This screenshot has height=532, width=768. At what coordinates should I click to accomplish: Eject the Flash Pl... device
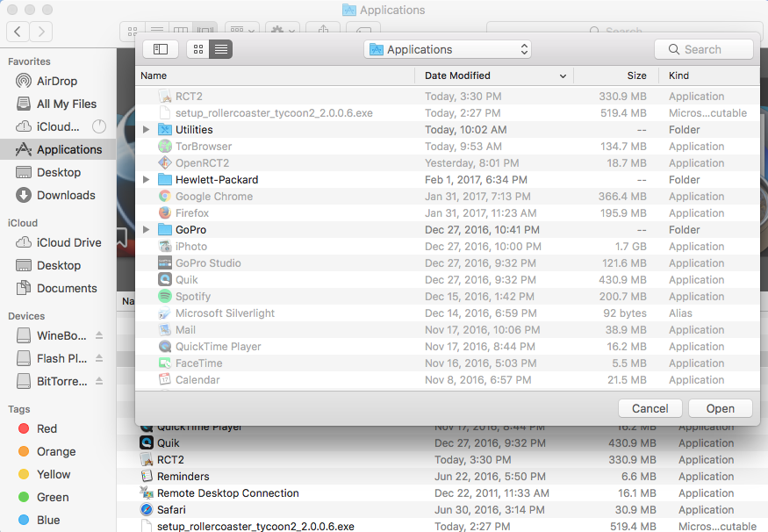point(99,358)
